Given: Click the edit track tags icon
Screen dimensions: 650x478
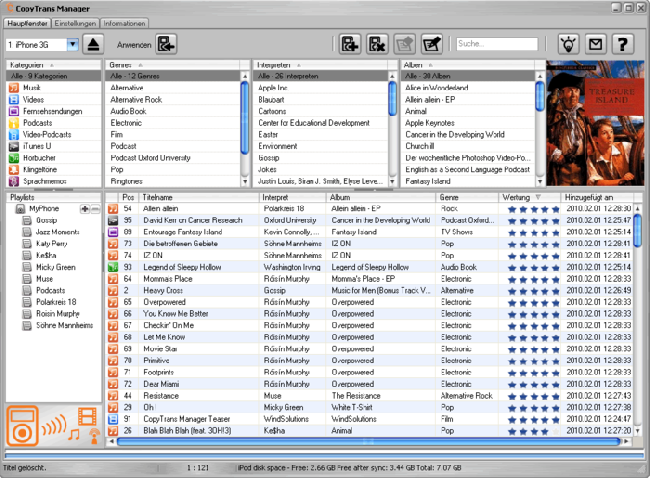Looking at the screenshot, I should [431, 44].
